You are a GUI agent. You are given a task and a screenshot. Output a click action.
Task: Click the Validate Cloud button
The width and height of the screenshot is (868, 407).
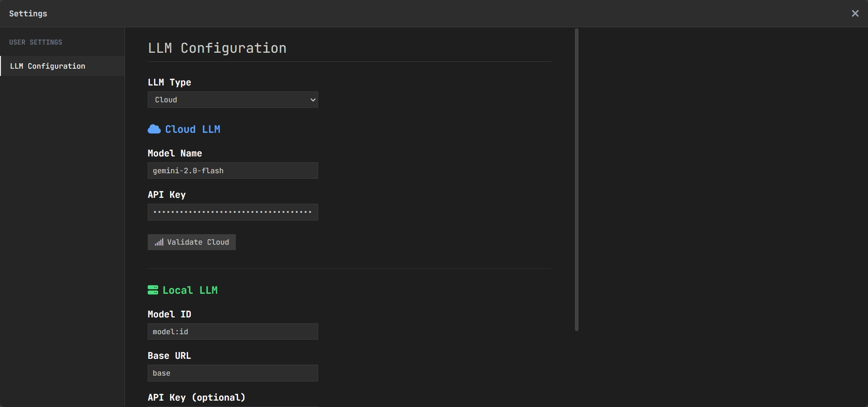pos(191,242)
